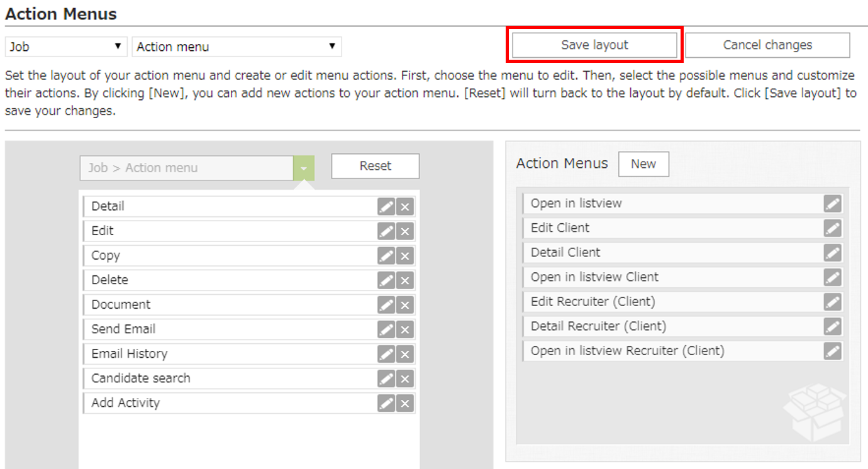Edit the Candidate search action pencil icon
The image size is (868, 469).
click(x=386, y=378)
